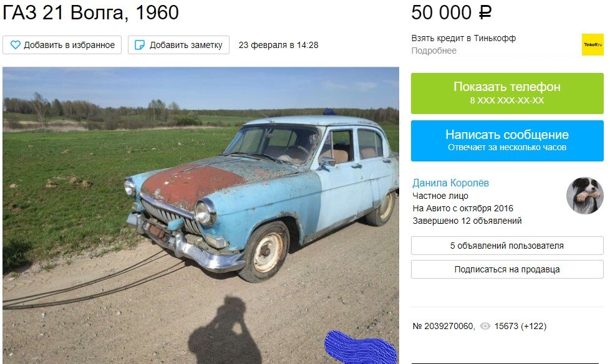610x364 pixels.
Task: Click the note icon beside Добавить заметку
Action: pos(139,45)
